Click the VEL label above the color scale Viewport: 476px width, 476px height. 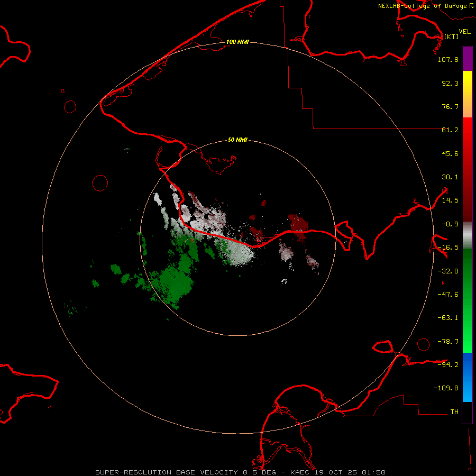[x=464, y=32]
